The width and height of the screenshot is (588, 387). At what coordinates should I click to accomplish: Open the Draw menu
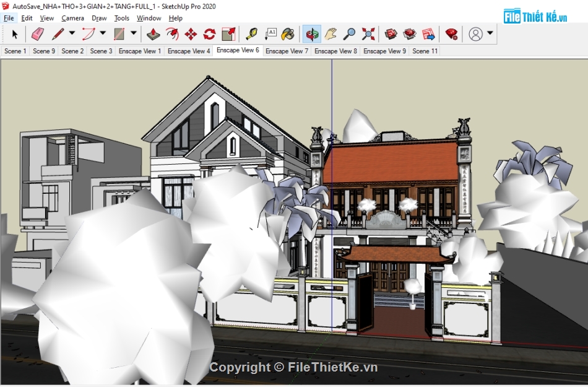point(99,18)
